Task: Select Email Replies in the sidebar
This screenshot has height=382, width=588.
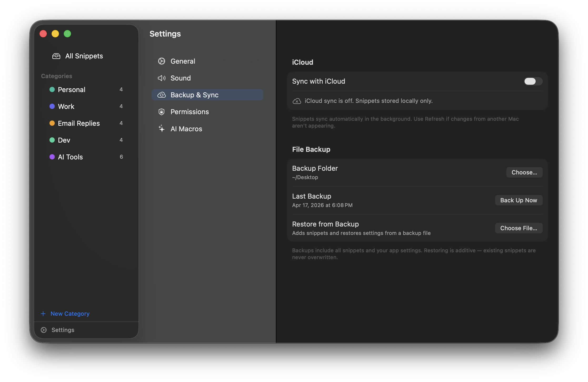Action: [x=78, y=123]
